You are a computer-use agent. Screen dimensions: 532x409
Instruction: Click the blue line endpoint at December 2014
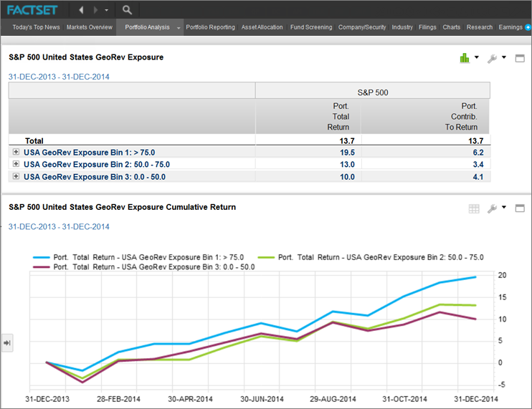coord(475,277)
